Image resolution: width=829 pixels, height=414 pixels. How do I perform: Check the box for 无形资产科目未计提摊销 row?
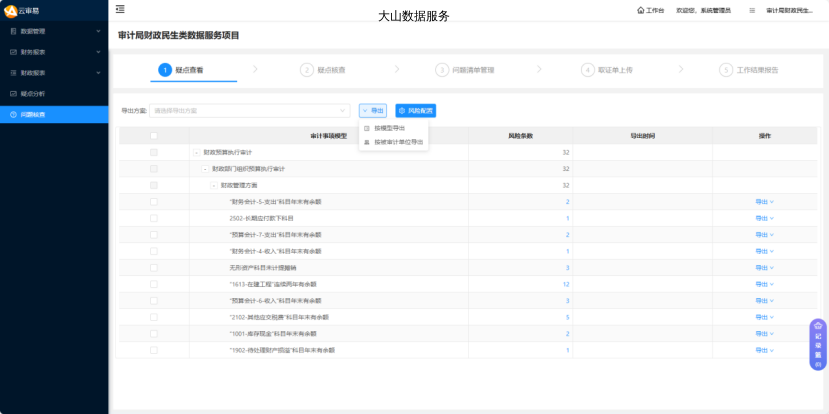(153, 268)
